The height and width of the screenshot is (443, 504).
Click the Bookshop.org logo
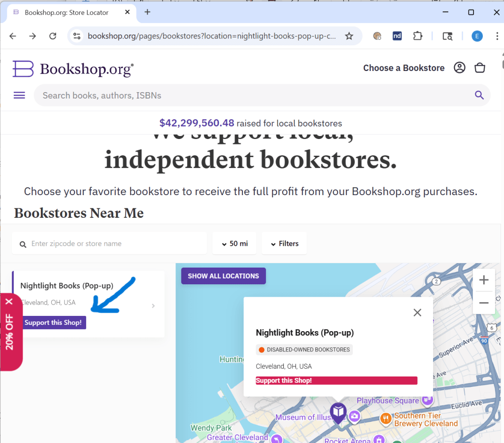pyautogui.click(x=73, y=69)
